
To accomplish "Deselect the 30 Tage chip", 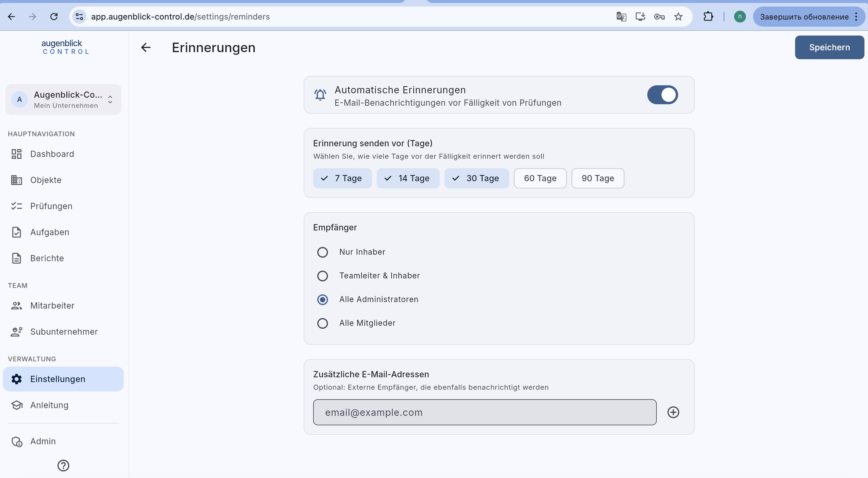I will tap(476, 178).
